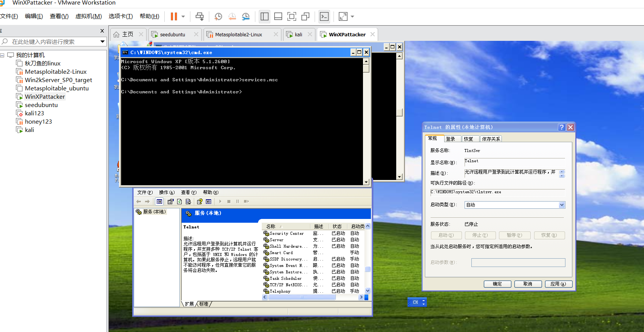Open the snapshot manager icon
The image size is (644, 332).
coord(246,17)
